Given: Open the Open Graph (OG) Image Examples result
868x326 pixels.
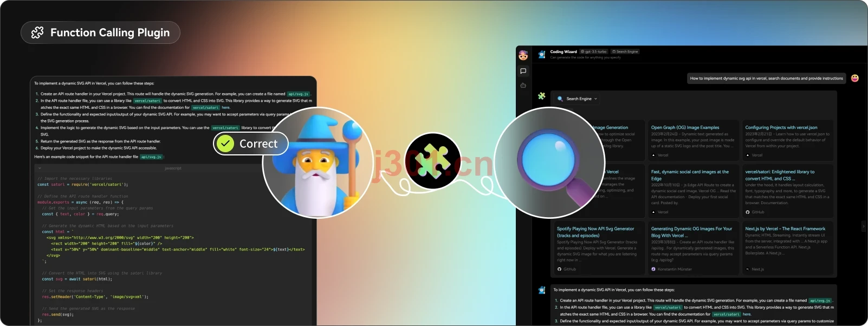Looking at the screenshot, I should [x=685, y=128].
